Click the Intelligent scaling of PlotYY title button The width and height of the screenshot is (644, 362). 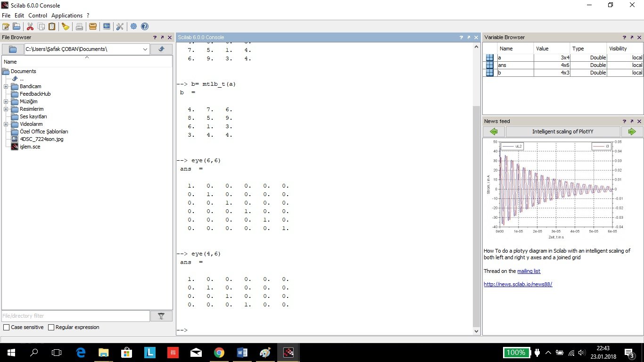[x=563, y=132]
